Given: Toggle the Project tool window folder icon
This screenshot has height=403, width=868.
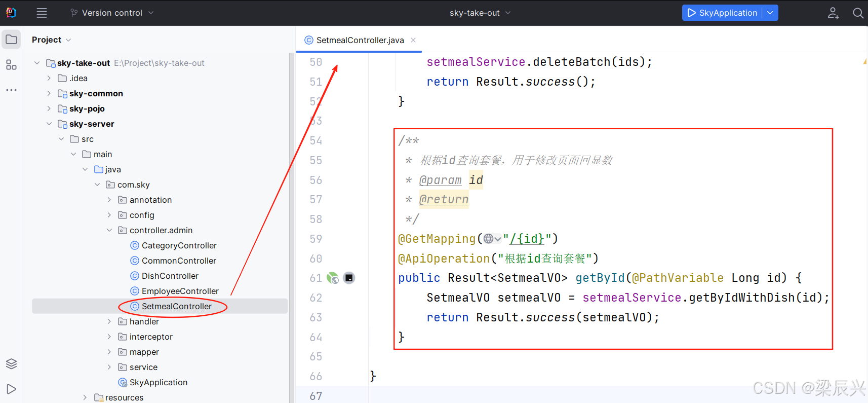Looking at the screenshot, I should tap(11, 40).
